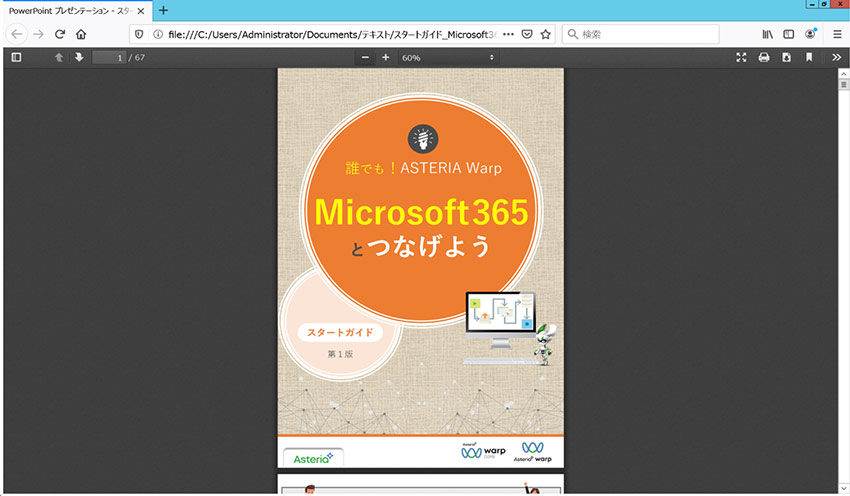Screen dimensions: 850x496
Task: Open a new browser tab
Action: pyautogui.click(x=163, y=10)
